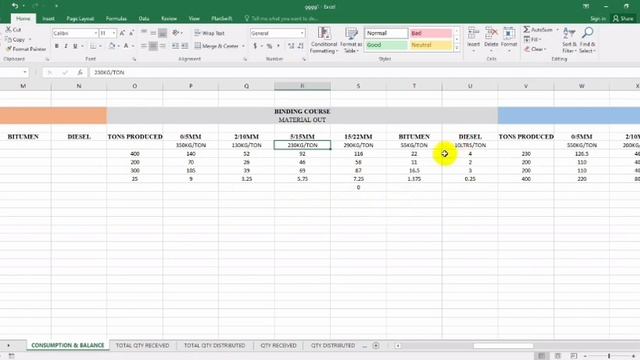
Task: Apply the Neutral cell style
Action: [x=431, y=45]
